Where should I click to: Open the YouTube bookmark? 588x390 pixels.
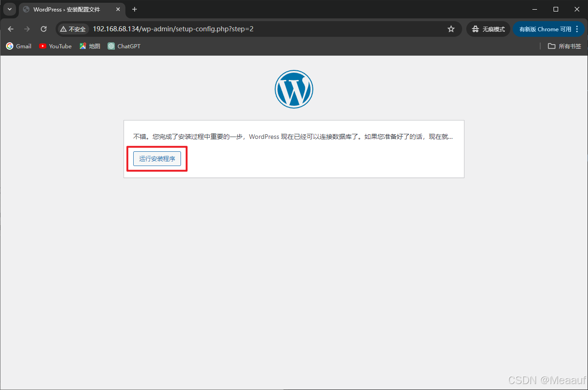coord(56,46)
